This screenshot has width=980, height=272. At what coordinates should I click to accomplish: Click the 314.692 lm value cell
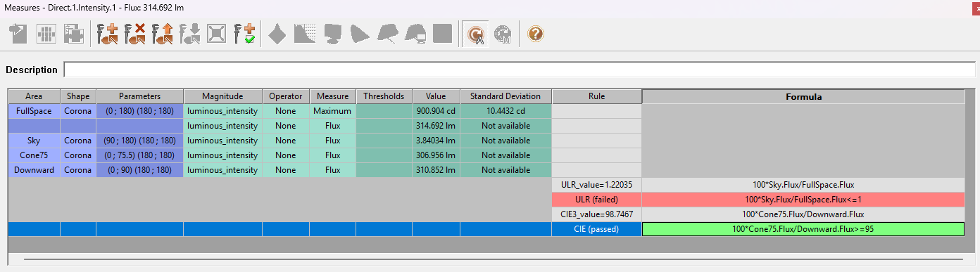tap(436, 126)
